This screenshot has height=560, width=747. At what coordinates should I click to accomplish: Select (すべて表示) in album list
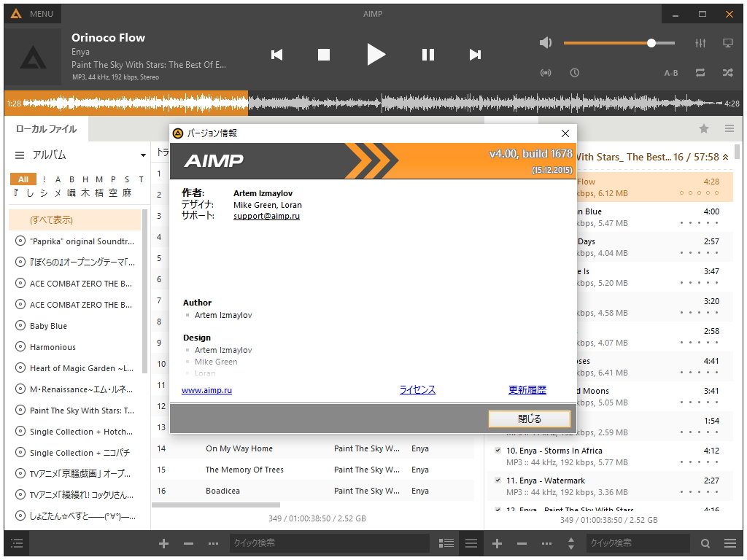coord(75,220)
